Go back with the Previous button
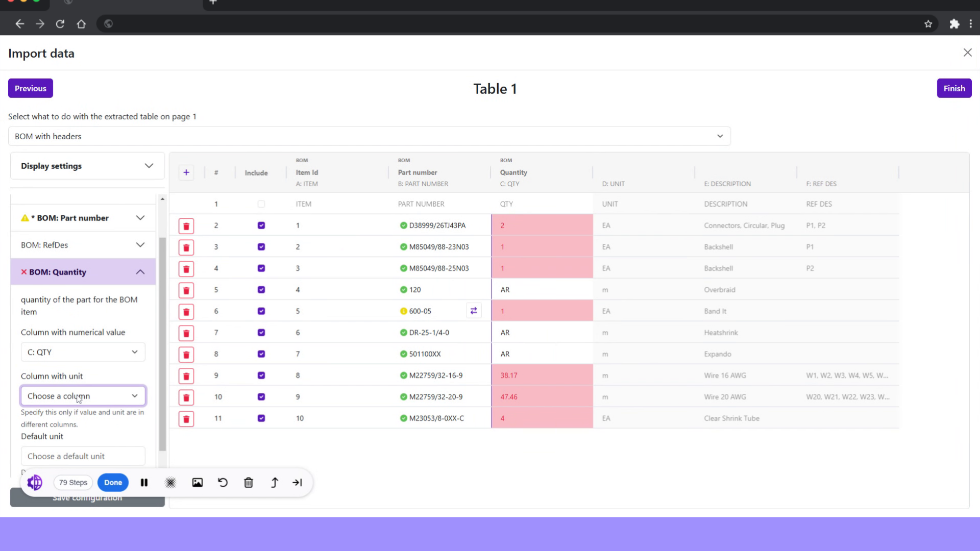Screen dimensions: 980x551 click(31, 88)
